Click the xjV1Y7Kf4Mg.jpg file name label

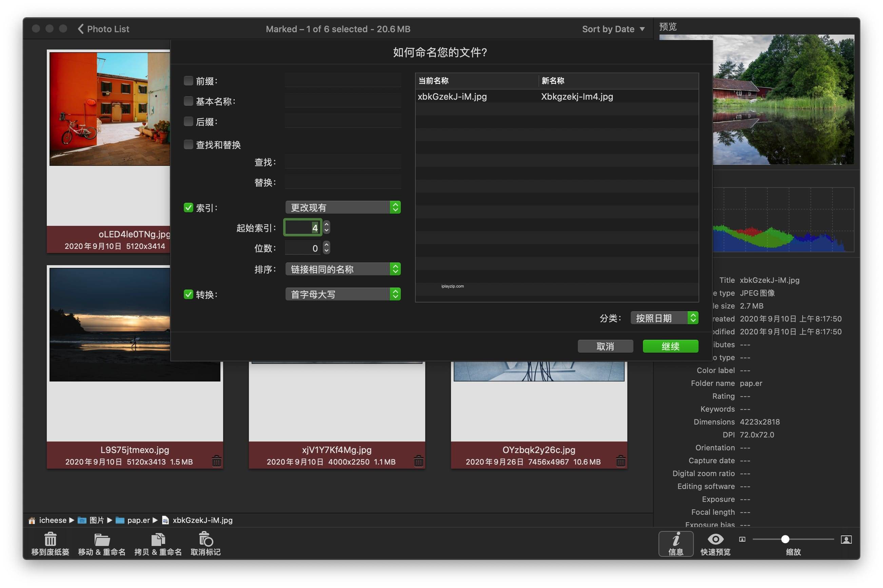pos(337,450)
